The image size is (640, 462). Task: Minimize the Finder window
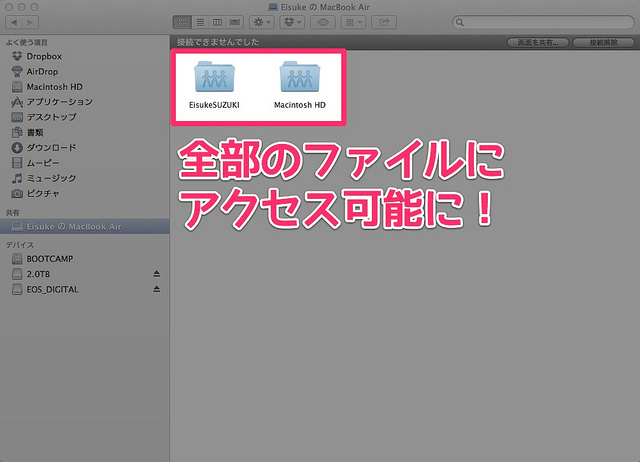click(x=22, y=7)
